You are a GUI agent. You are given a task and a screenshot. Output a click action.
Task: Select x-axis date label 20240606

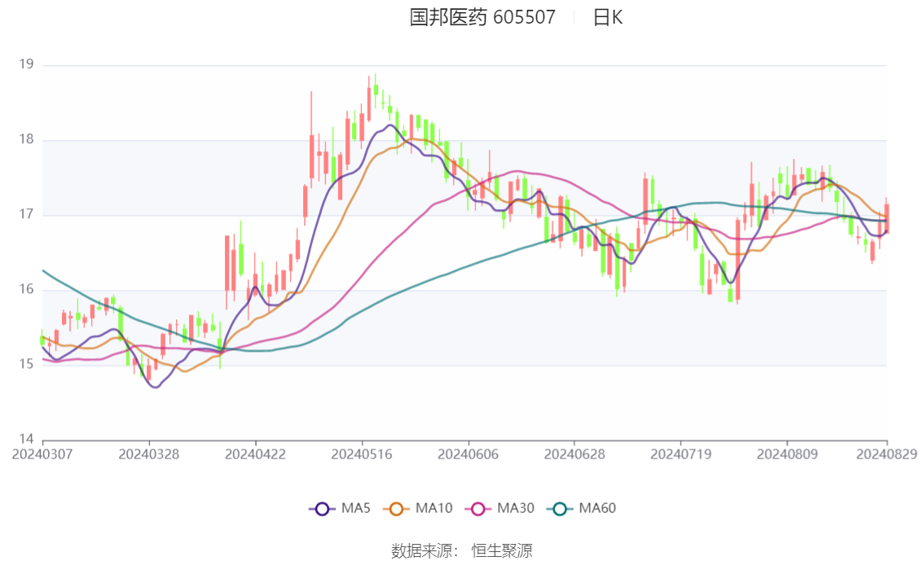468,454
